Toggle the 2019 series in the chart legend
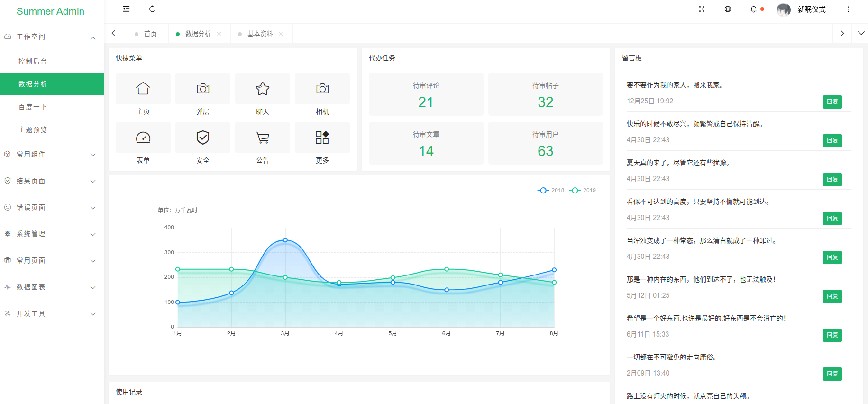868x404 pixels. coord(583,190)
